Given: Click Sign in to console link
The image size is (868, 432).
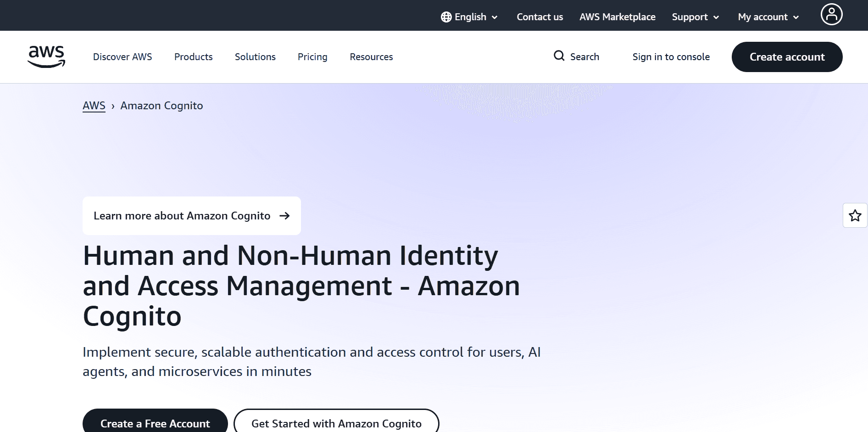Looking at the screenshot, I should coord(671,57).
